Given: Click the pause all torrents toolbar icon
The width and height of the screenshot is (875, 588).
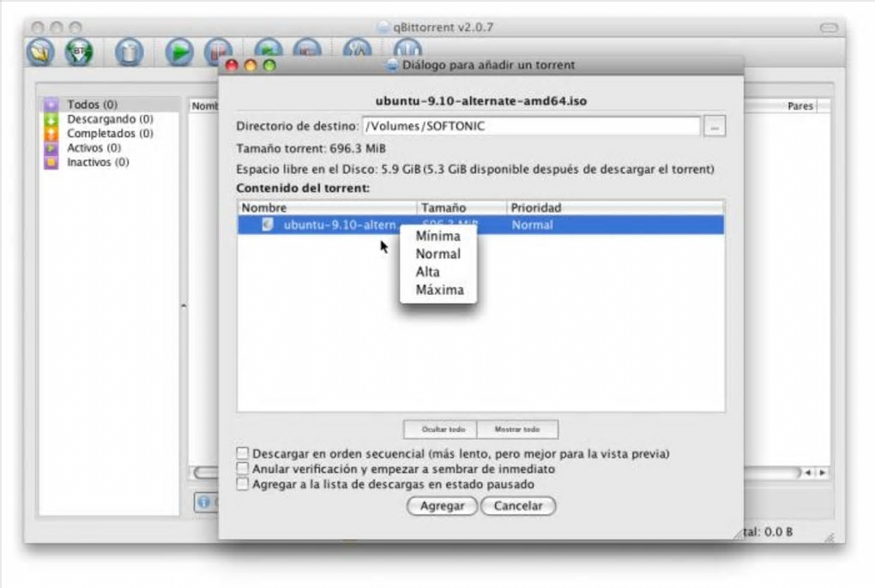Looking at the screenshot, I should pos(307,48).
